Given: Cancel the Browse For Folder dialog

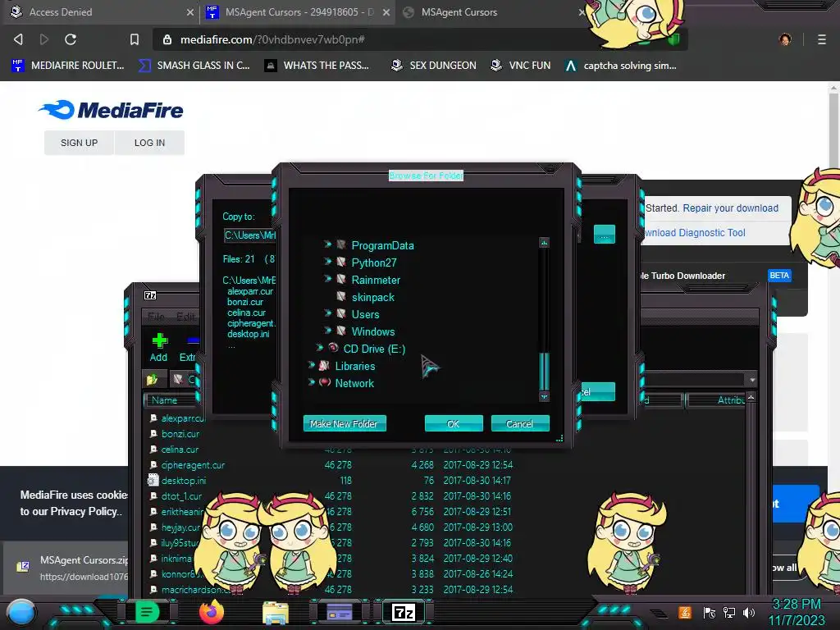Looking at the screenshot, I should (x=519, y=424).
